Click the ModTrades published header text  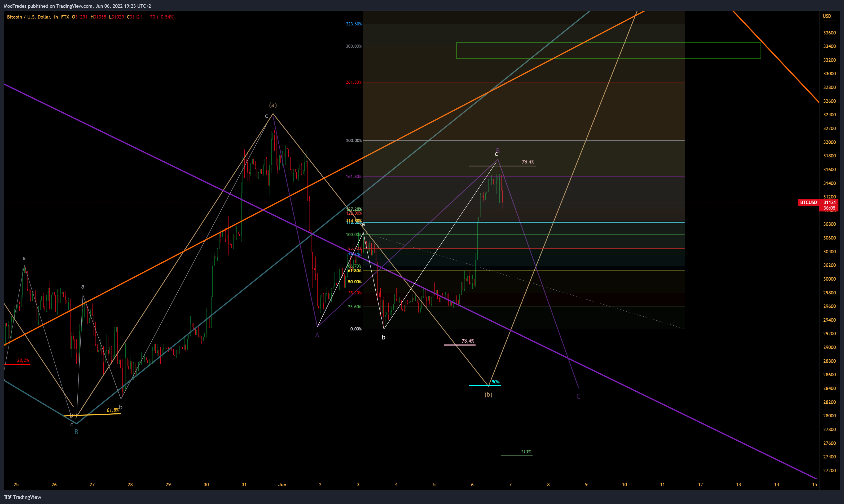pos(77,6)
